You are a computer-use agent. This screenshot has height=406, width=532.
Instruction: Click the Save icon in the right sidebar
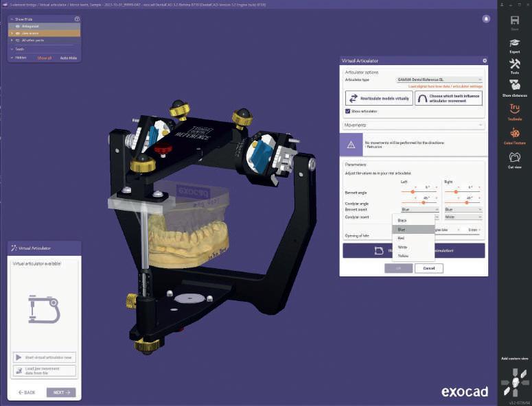(514, 21)
